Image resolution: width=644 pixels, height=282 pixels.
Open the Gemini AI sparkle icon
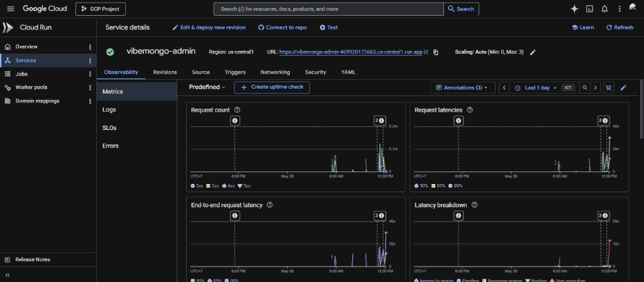pyautogui.click(x=574, y=9)
